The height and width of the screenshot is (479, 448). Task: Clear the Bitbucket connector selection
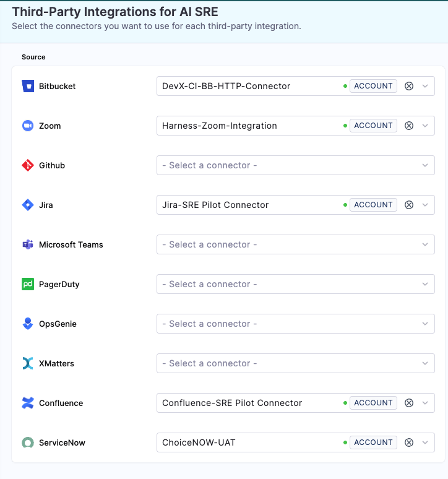click(409, 86)
